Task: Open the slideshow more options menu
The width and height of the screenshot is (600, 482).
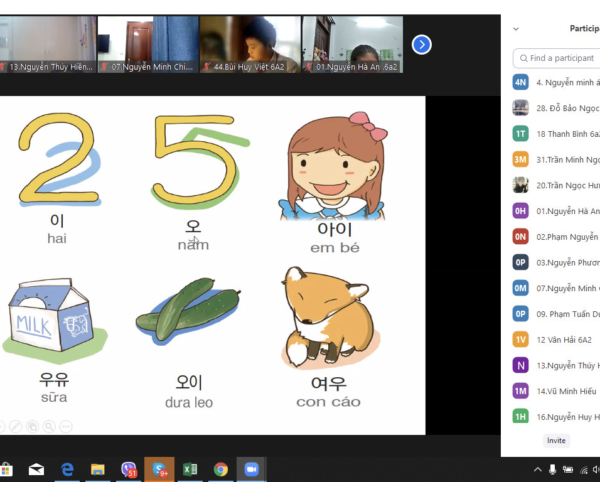Action: tap(66, 426)
